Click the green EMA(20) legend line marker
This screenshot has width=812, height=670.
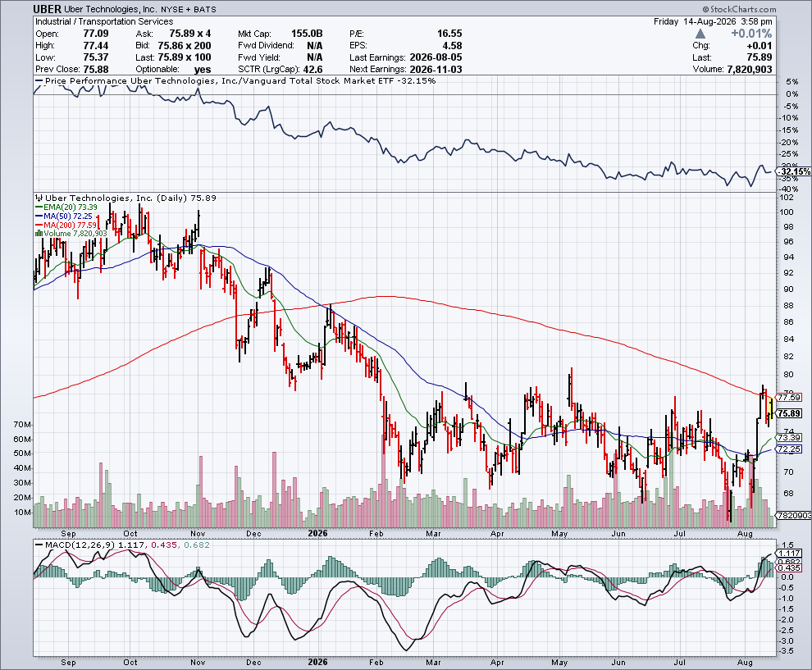[39, 207]
